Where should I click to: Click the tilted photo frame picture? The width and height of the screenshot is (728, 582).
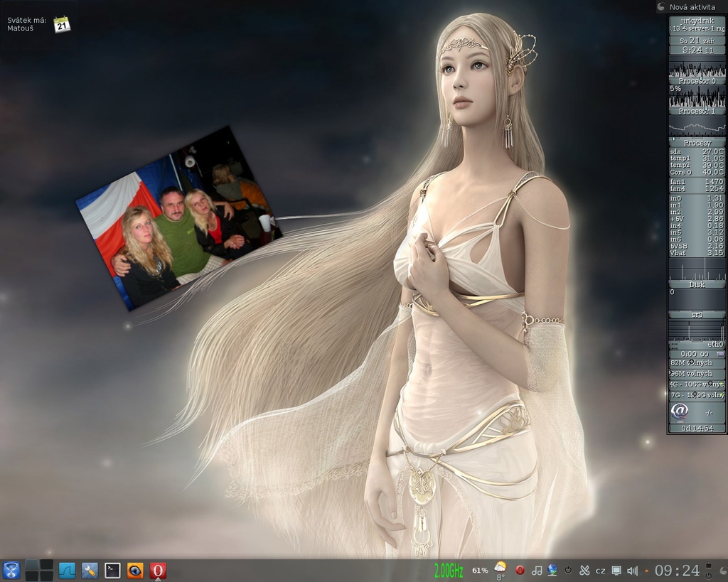click(178, 217)
